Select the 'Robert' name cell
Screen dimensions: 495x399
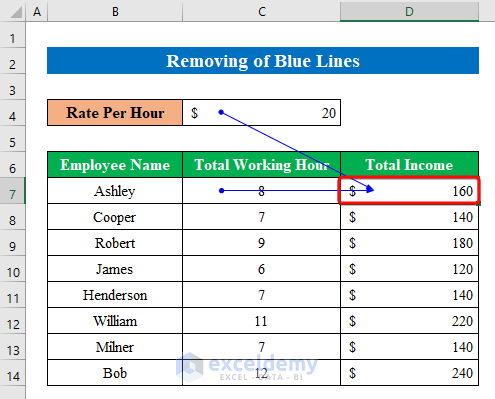pyautogui.click(x=115, y=243)
